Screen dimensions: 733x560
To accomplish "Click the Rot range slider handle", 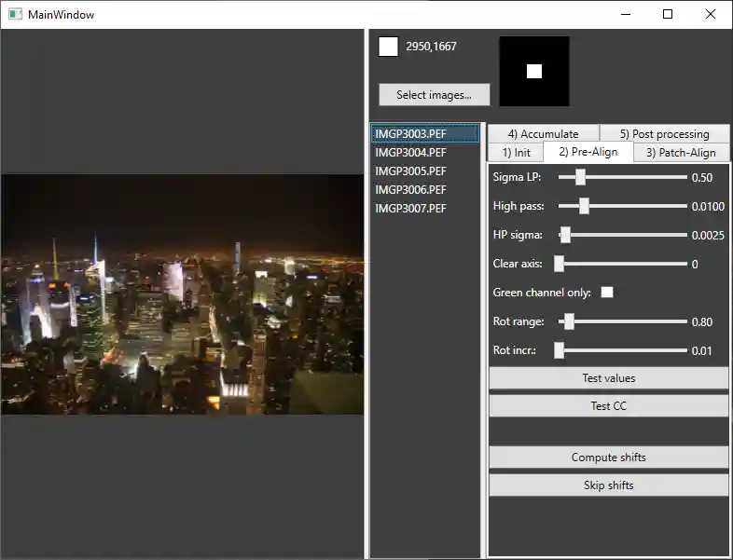I will [x=569, y=321].
